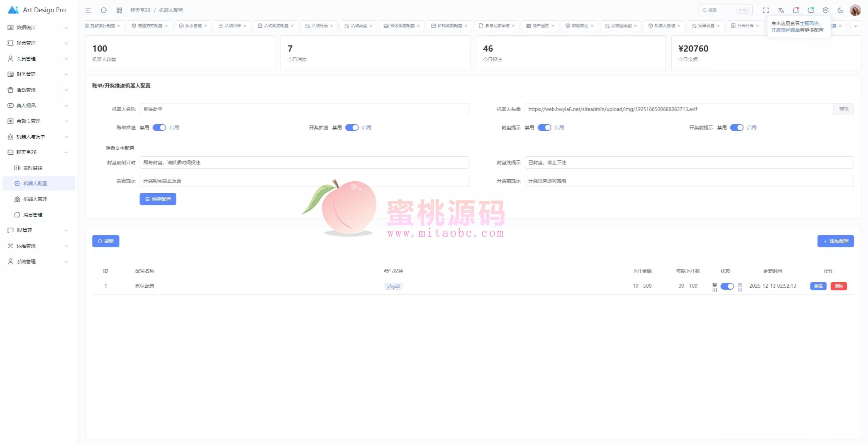Open the fullscreen mode icon
This screenshot has height=445, width=868.
click(x=766, y=10)
